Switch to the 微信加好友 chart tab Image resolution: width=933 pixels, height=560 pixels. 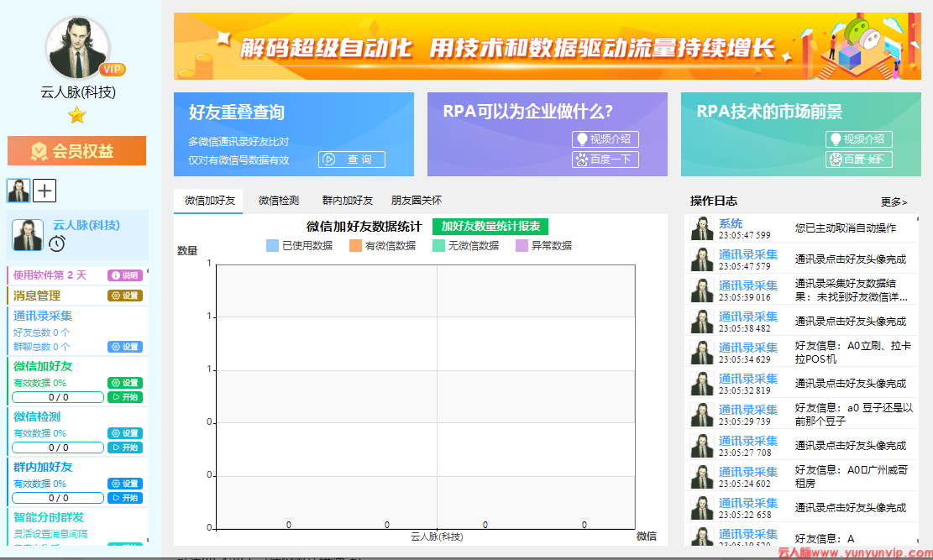tap(209, 201)
